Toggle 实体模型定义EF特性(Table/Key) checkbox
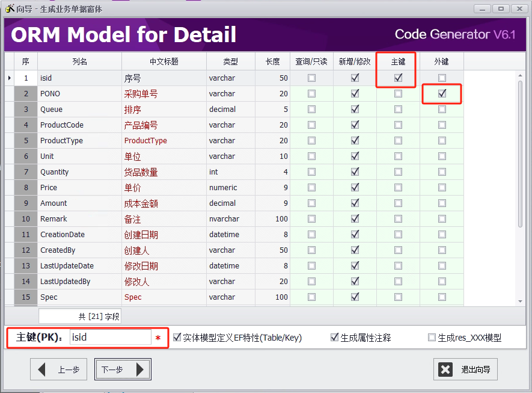The image size is (532, 393). [177, 337]
